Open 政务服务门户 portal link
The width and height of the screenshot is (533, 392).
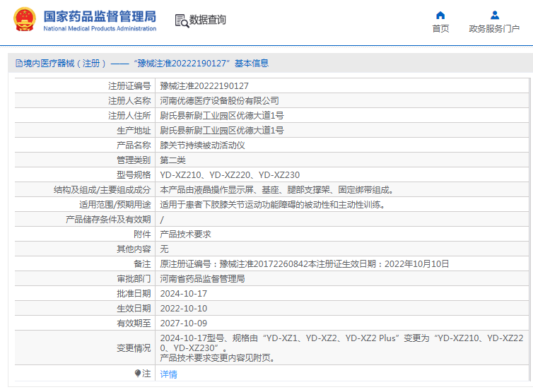494,29
